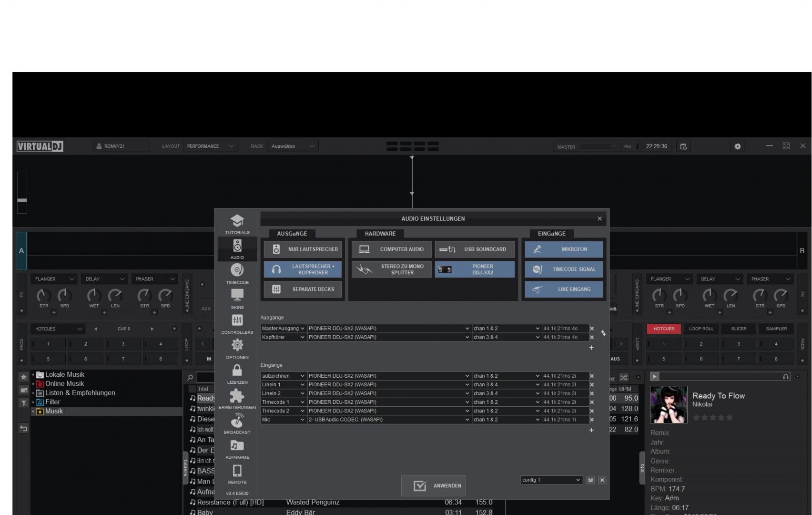
Task: Open the Aufnahme recording section
Action: click(x=237, y=449)
